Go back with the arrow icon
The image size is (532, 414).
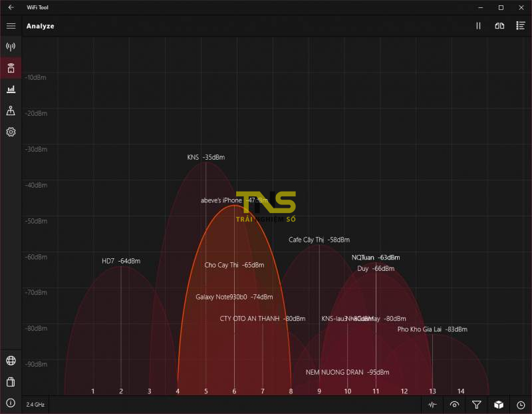11,7
